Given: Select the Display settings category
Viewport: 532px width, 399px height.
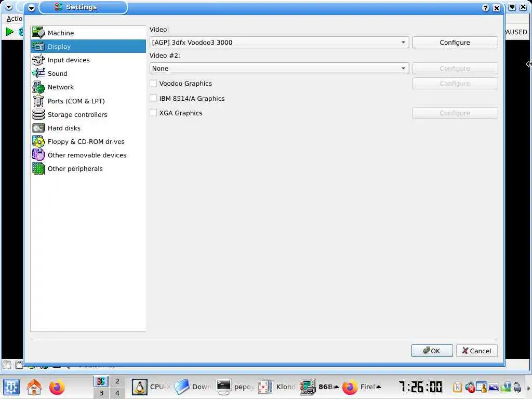Looking at the screenshot, I should pyautogui.click(x=88, y=46).
